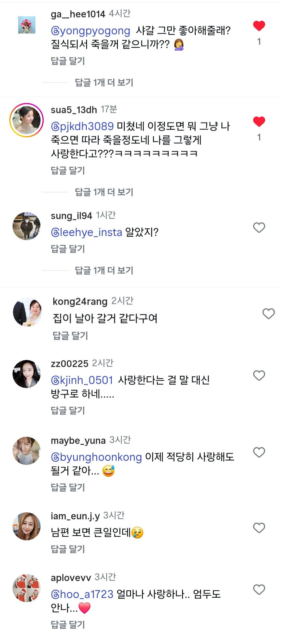Open ga__hee1014's profile avatar
This screenshot has width=281, height=644.
pos(27,25)
